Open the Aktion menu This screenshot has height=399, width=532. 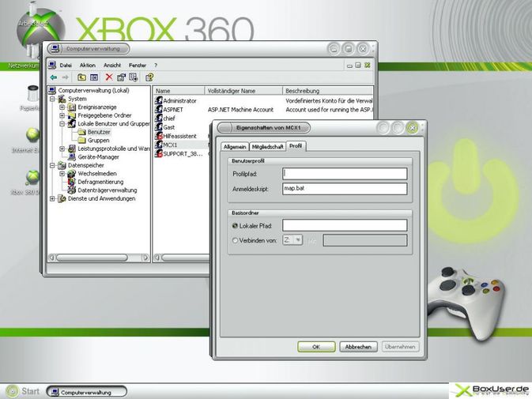click(x=88, y=65)
